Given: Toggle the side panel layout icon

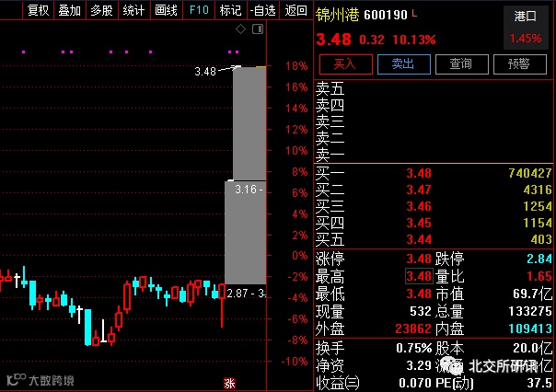Looking at the screenshot, I should 258,29.
